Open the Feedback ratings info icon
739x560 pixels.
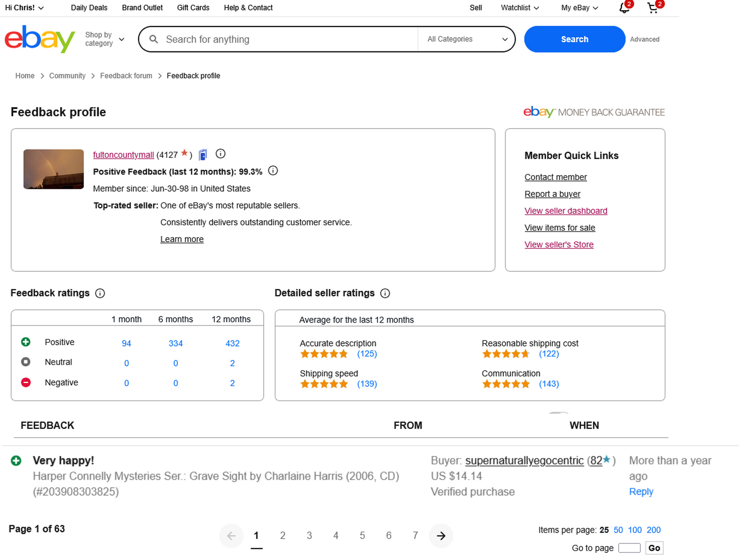point(100,293)
